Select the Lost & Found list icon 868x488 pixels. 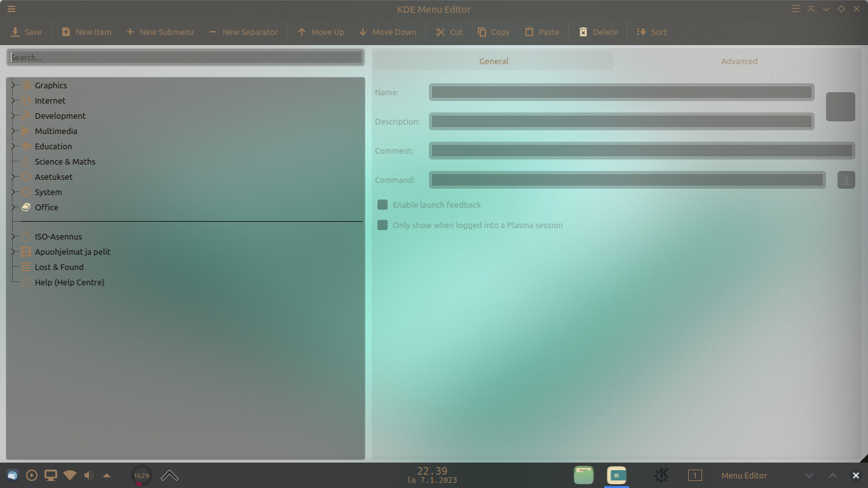26,267
